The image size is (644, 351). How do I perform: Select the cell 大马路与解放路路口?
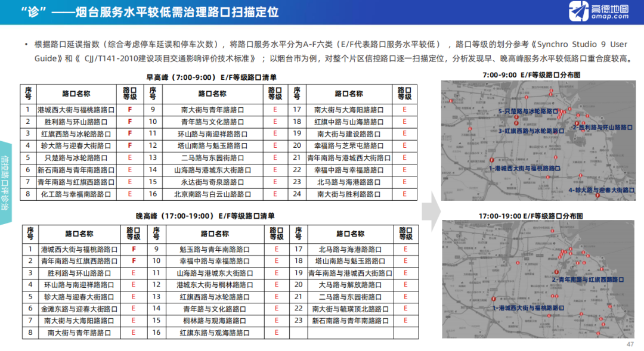pos(351,285)
